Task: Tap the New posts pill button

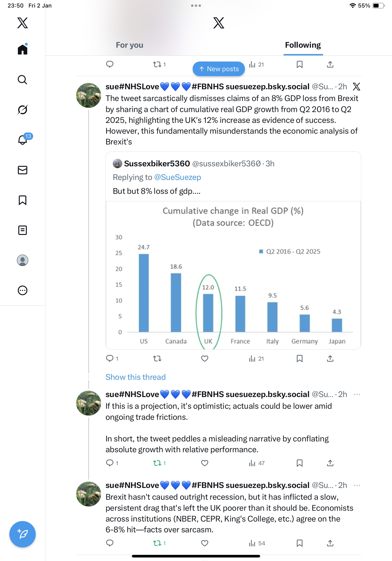Action: tap(219, 69)
